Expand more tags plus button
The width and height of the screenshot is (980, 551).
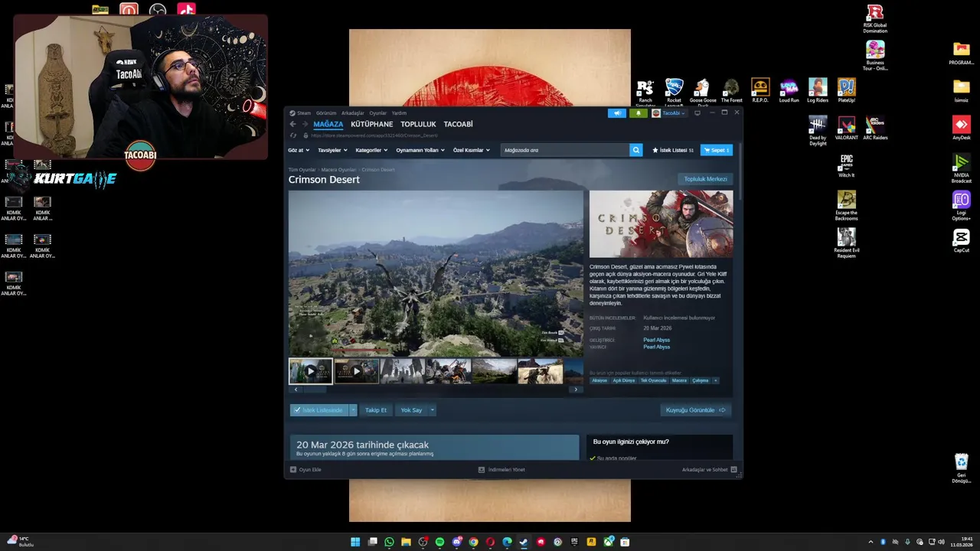(x=716, y=380)
